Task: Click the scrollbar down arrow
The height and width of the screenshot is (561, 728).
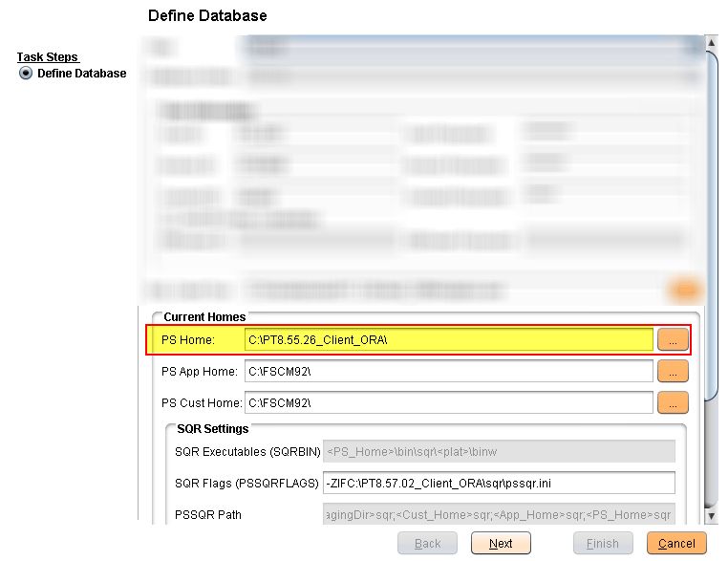Action: coord(712,516)
